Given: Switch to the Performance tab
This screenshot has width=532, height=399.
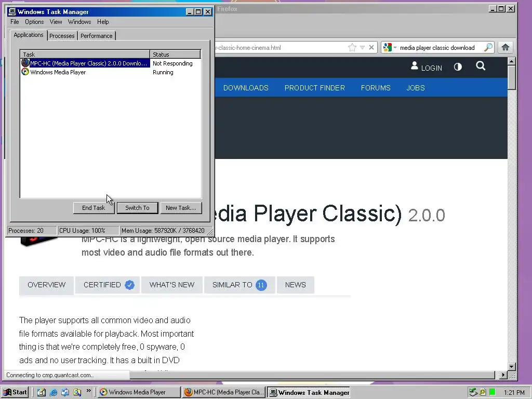Looking at the screenshot, I should (x=96, y=36).
